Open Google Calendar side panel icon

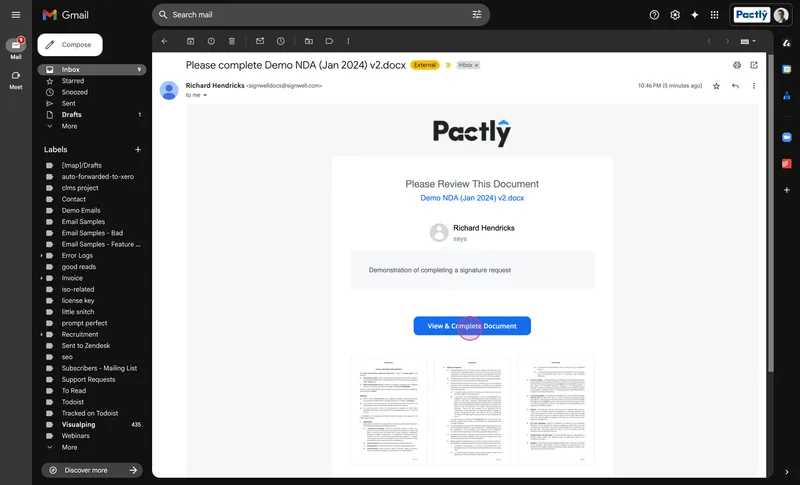(x=787, y=69)
